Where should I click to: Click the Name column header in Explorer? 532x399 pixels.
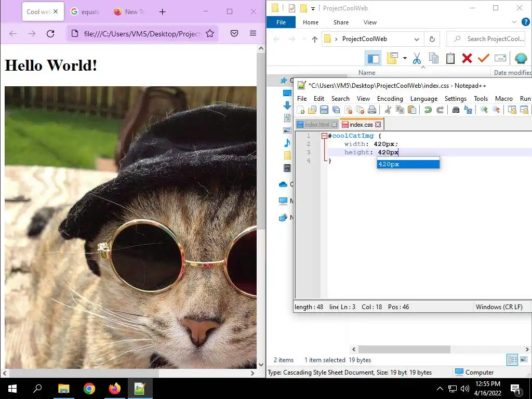click(x=367, y=72)
